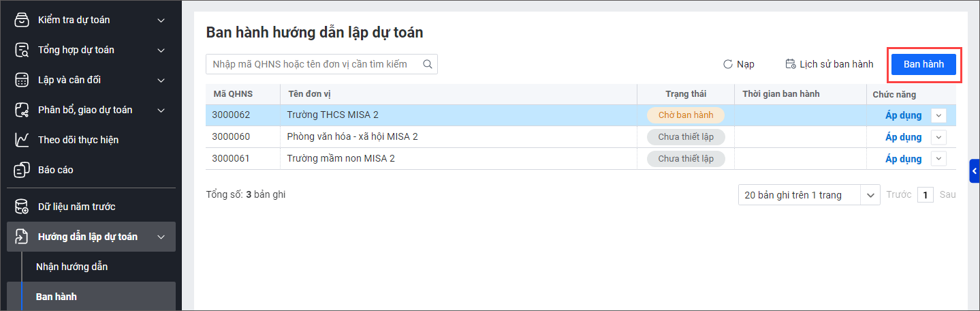
Task: Open action dropdown for Trường mầm non MISA 2
Action: click(939, 159)
